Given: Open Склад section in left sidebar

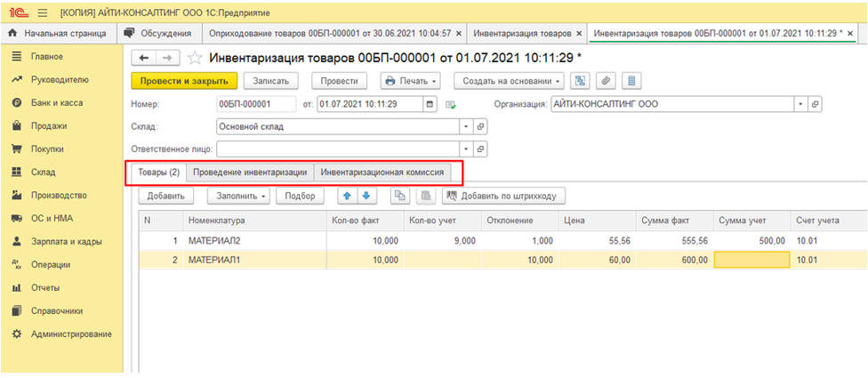Looking at the screenshot, I should click(x=42, y=173).
